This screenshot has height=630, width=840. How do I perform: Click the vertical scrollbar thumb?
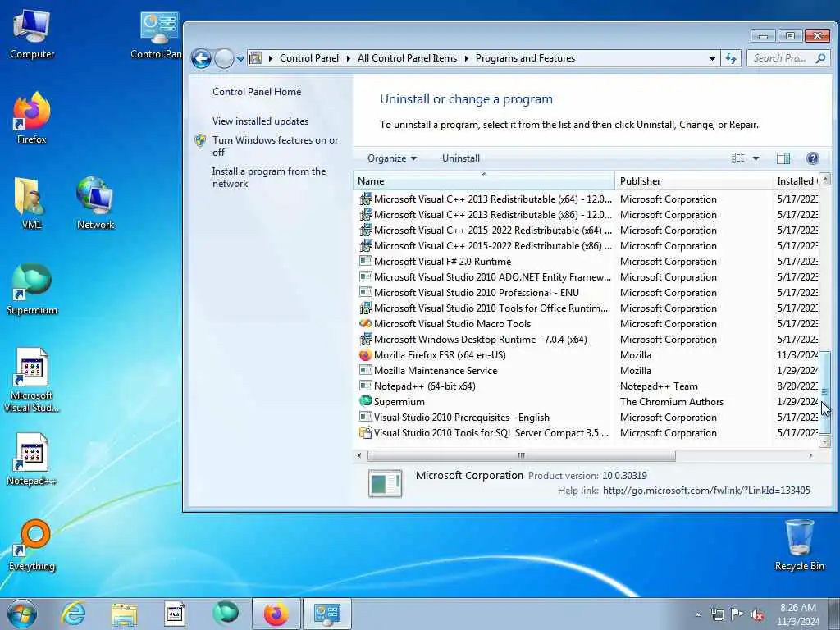pos(825,392)
